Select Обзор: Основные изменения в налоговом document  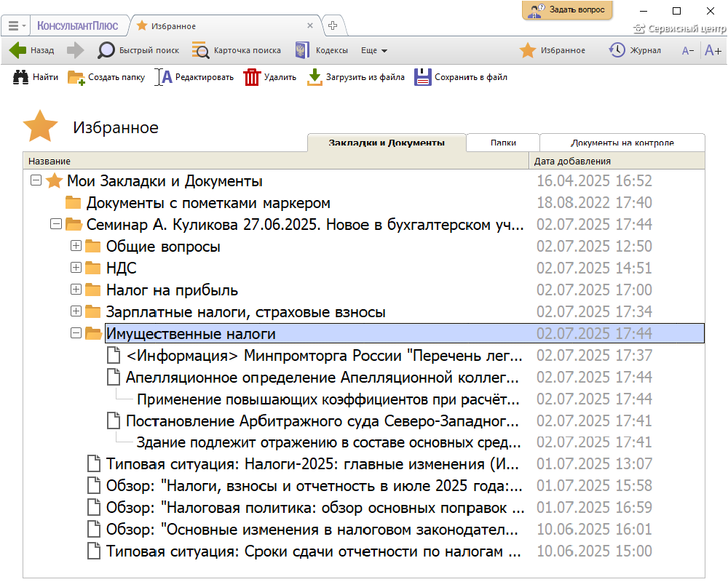coord(312,530)
